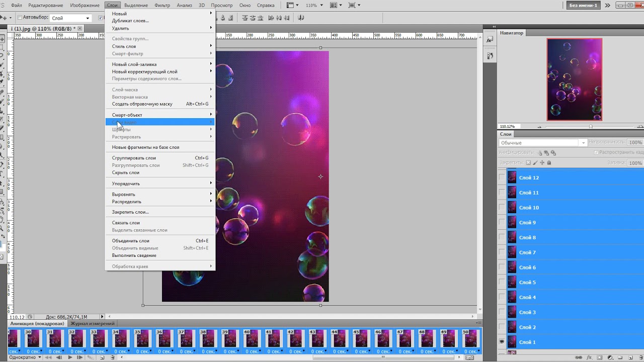Open the Styles fx panel from the dock
644x362 pixels.
pyautogui.click(x=490, y=39)
